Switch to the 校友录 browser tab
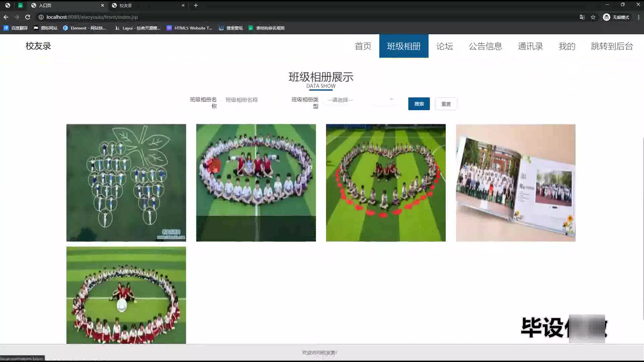Screen dimensions: 644x362 point(148,5)
